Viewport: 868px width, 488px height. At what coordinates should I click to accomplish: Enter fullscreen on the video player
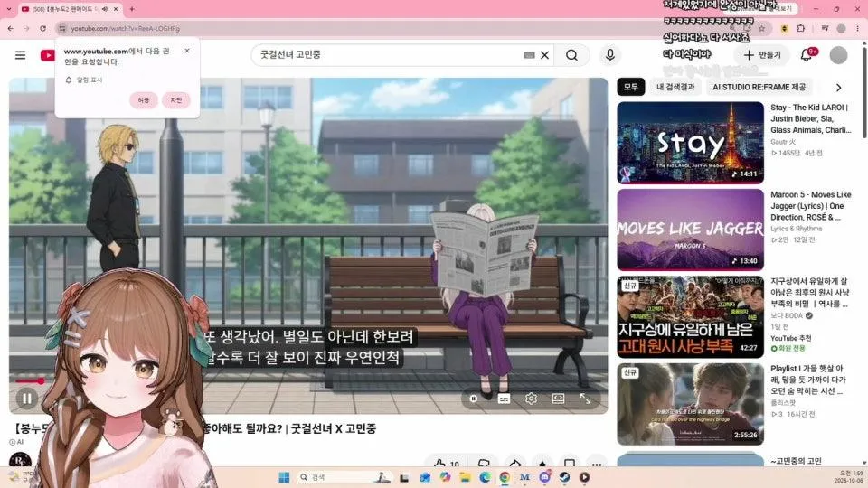click(x=585, y=399)
